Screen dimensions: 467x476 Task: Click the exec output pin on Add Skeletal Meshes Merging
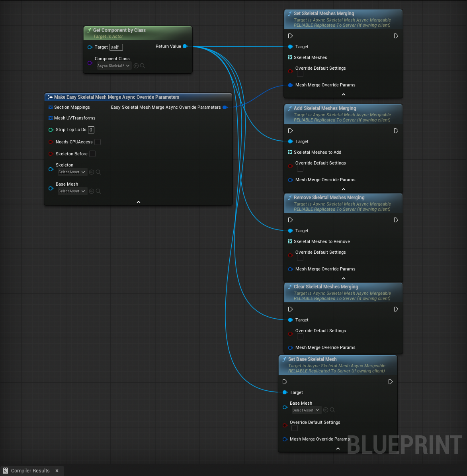(x=396, y=131)
